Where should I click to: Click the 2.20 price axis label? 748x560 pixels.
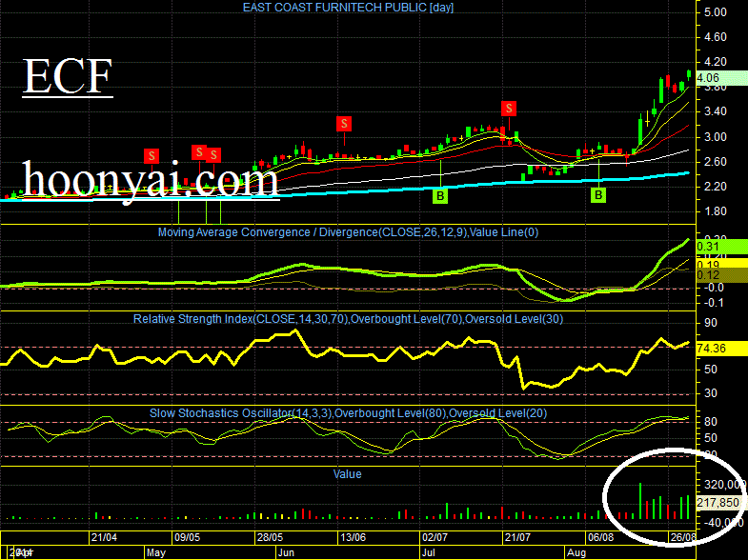715,187
